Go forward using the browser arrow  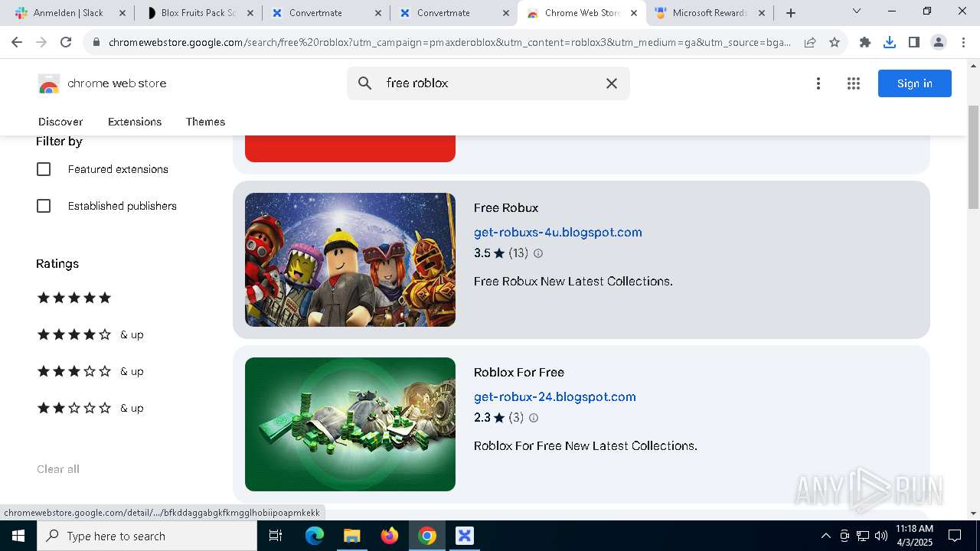pyautogui.click(x=41, y=43)
